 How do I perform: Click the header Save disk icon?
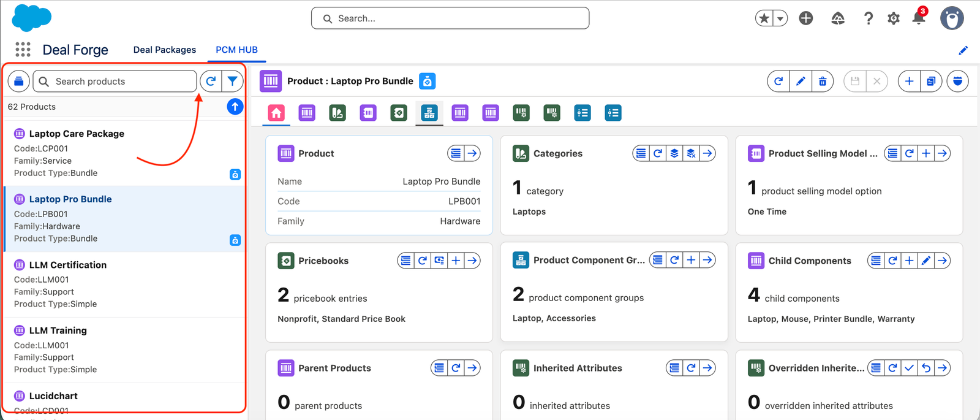[x=855, y=81]
